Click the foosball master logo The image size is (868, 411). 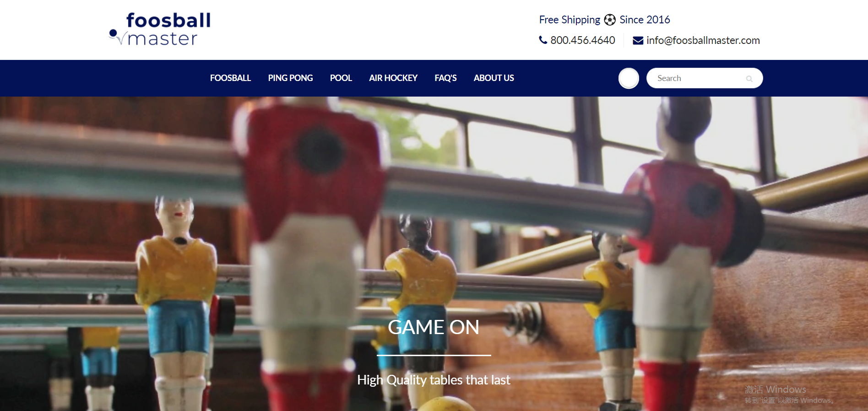pos(160,29)
